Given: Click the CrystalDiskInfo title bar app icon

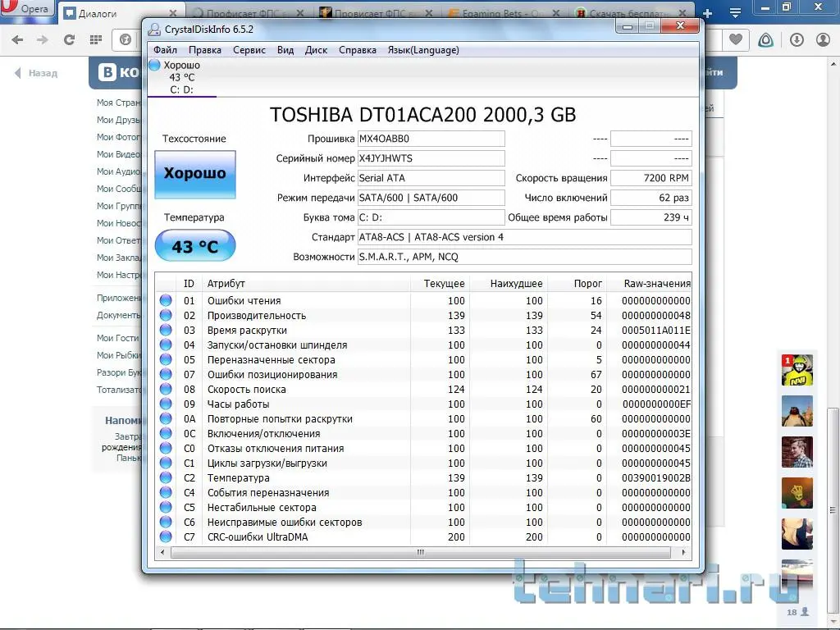Looking at the screenshot, I should 154,30.
